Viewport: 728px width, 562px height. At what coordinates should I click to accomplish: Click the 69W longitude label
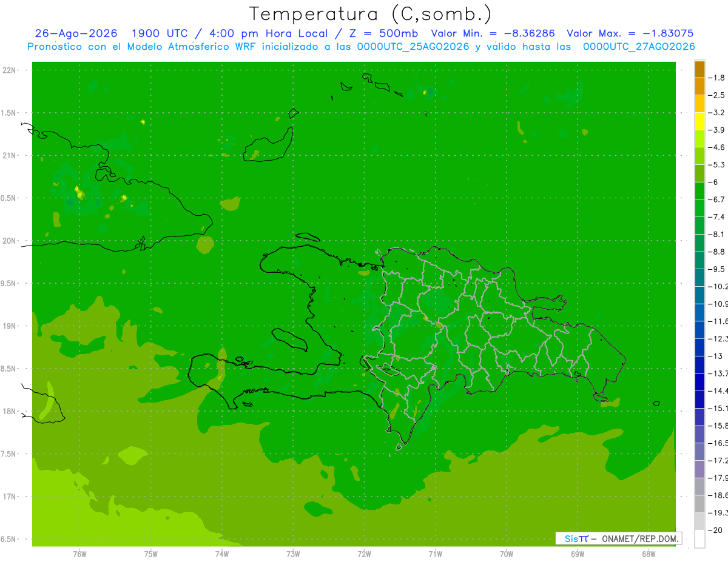pos(577,554)
